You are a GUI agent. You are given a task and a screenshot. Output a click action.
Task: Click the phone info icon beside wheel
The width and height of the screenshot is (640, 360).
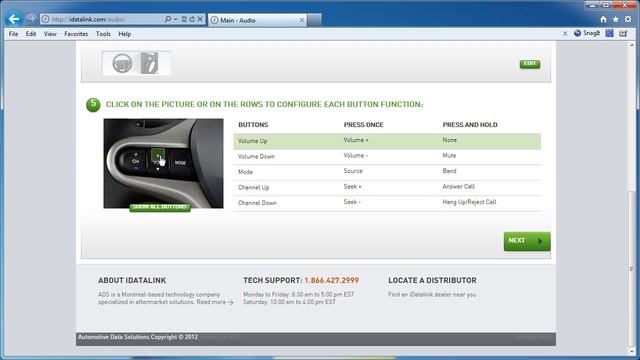[x=149, y=63]
